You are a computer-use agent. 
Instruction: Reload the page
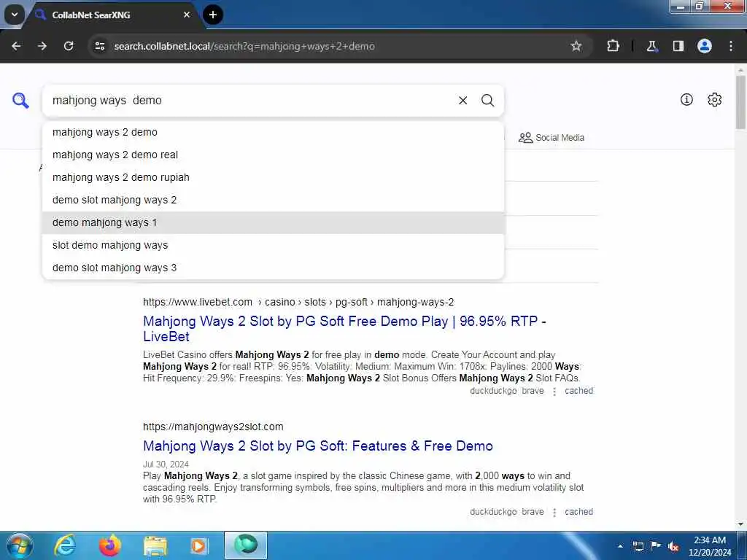(x=69, y=46)
